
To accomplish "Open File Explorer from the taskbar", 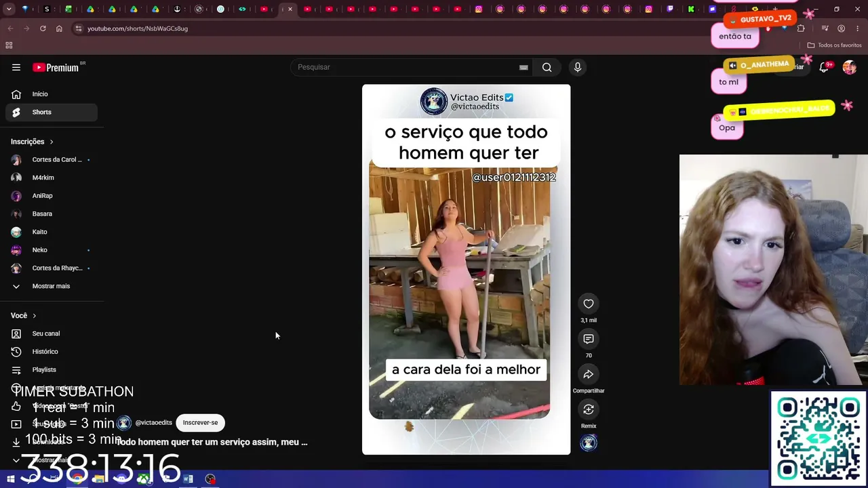I will [99, 479].
